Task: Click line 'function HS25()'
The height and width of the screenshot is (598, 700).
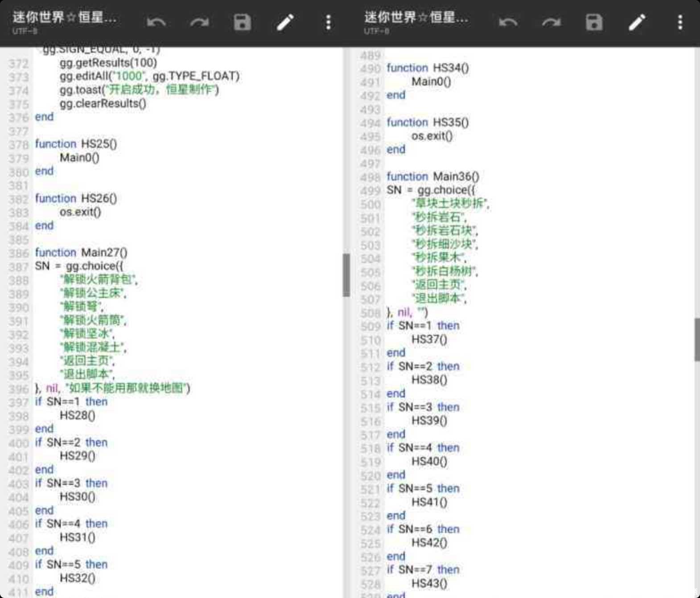Action: click(76, 144)
